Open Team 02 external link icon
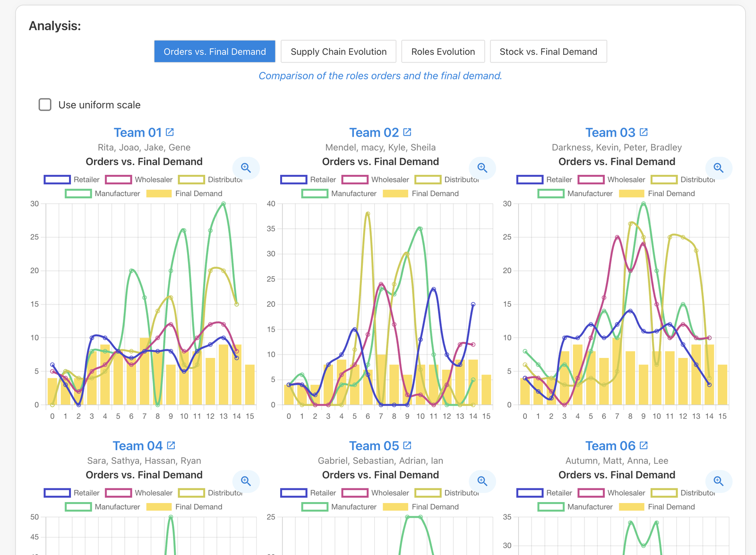This screenshot has height=555, width=756. click(x=407, y=132)
